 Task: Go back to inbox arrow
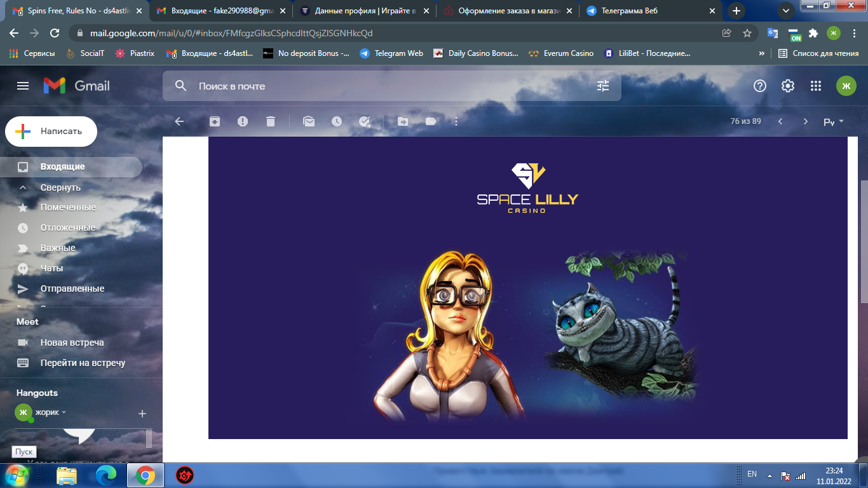179,121
